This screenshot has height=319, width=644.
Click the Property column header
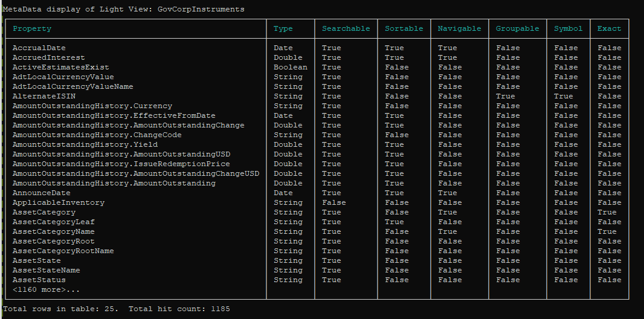click(32, 29)
